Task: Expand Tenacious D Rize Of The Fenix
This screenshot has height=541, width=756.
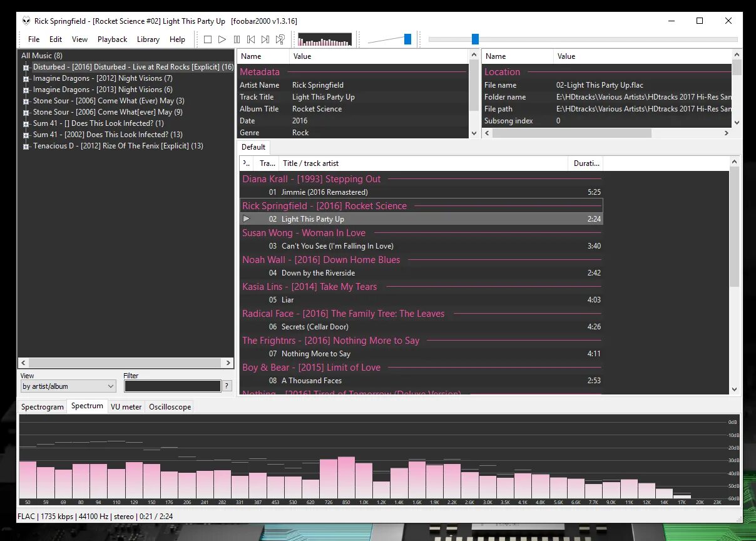Action: 26,147
